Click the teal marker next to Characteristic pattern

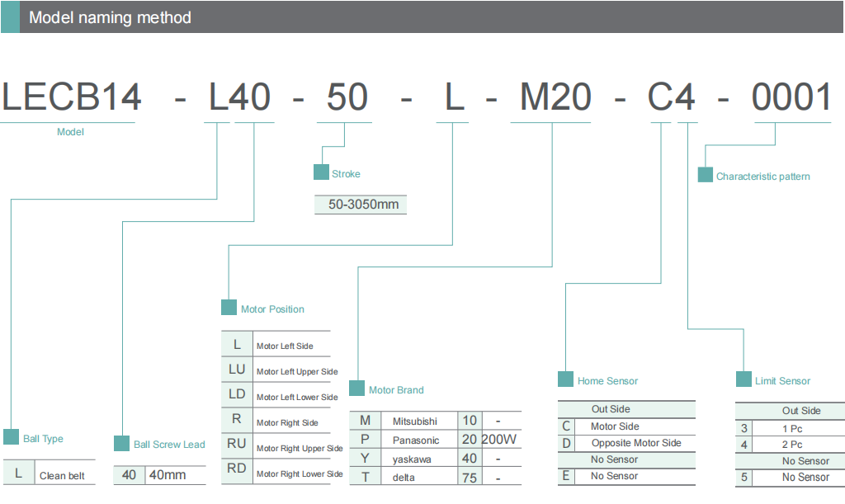[706, 175]
